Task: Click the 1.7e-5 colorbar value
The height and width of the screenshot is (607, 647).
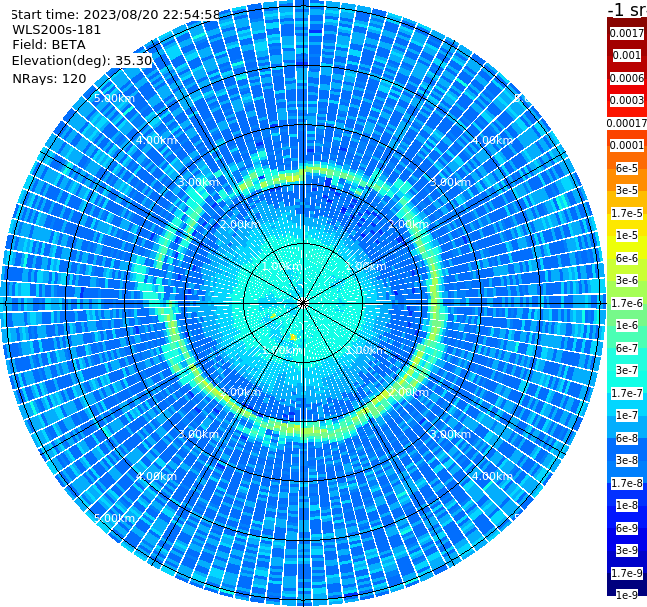Action: point(627,213)
